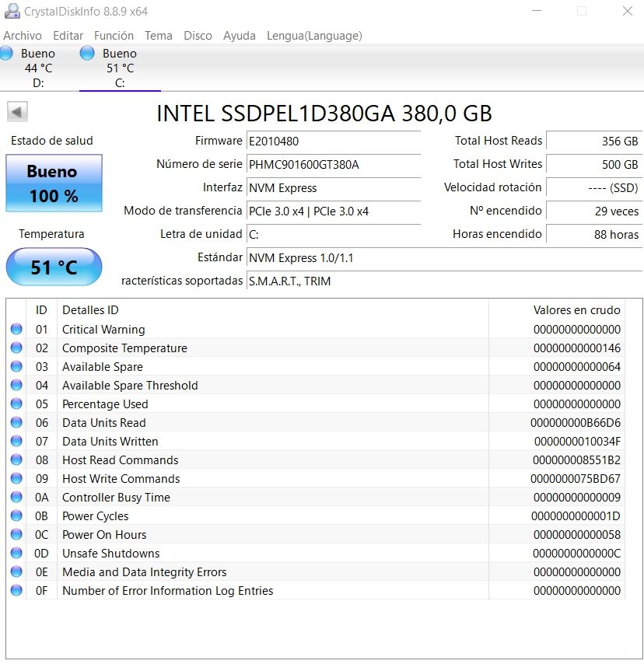
Task: Click the status orb for Power Cycles
Action: point(16,515)
